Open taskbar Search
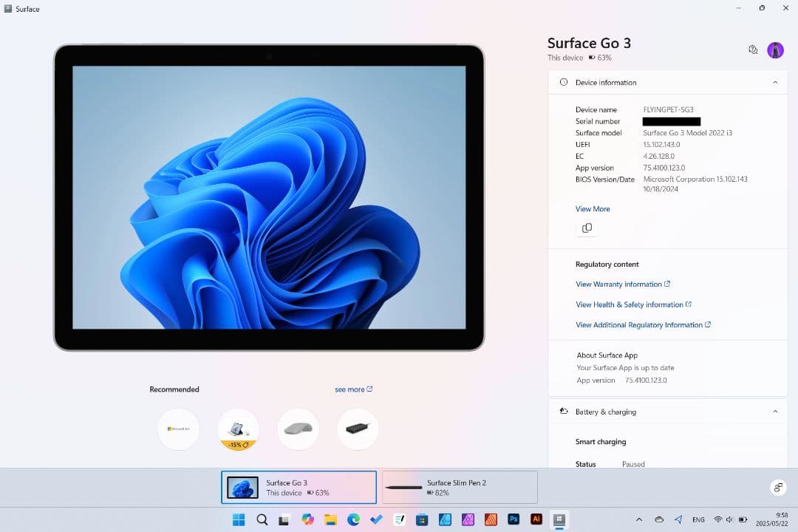The image size is (798, 532). tap(262, 519)
